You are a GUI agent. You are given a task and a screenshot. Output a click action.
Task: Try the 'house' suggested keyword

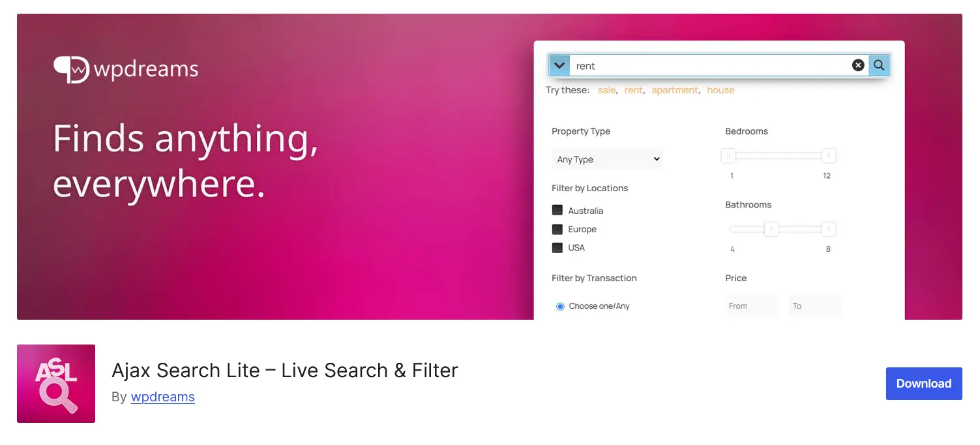point(720,90)
